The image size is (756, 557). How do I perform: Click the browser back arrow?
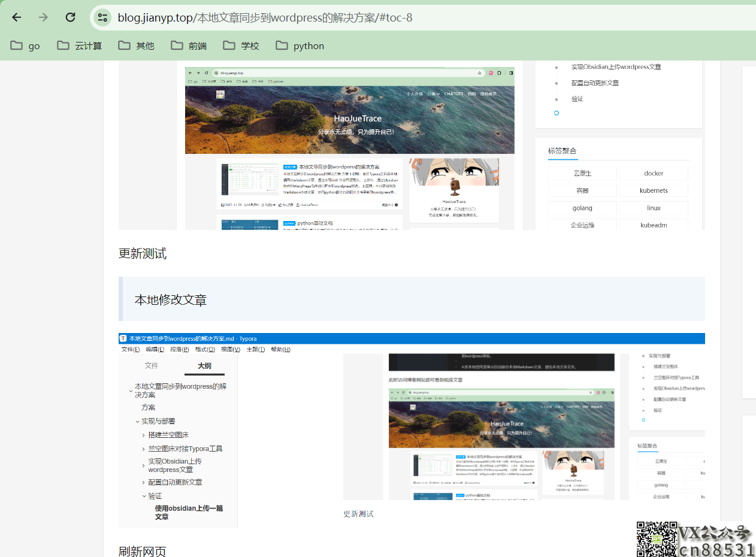click(17, 17)
